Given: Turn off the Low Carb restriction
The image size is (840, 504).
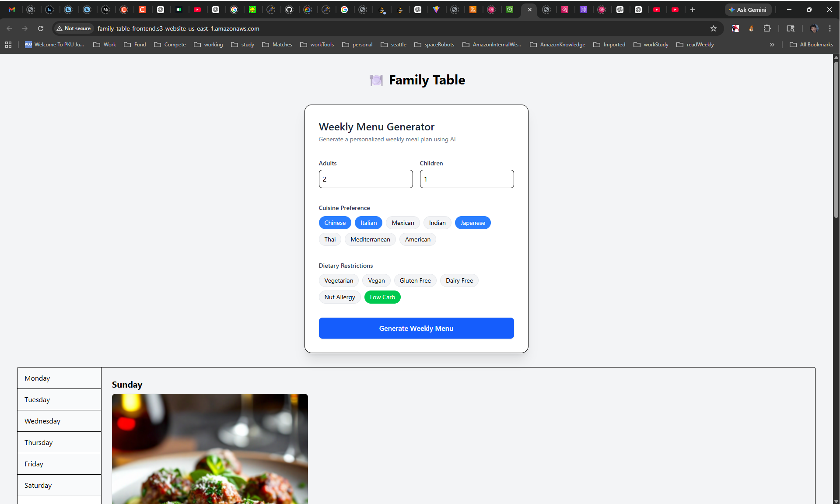Looking at the screenshot, I should (382, 297).
